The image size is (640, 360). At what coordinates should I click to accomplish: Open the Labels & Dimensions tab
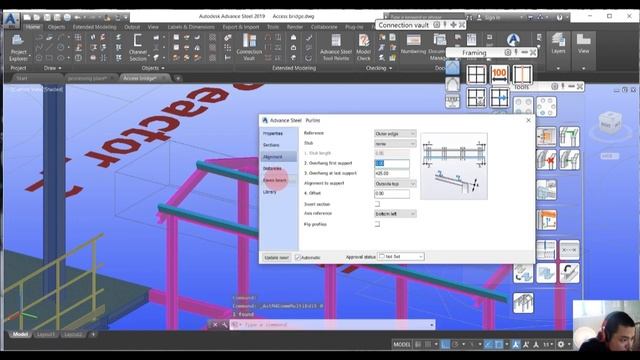[x=191, y=27]
